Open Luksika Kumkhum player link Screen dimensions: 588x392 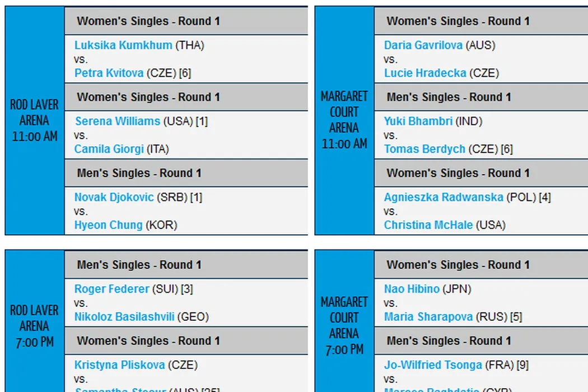pyautogui.click(x=124, y=45)
